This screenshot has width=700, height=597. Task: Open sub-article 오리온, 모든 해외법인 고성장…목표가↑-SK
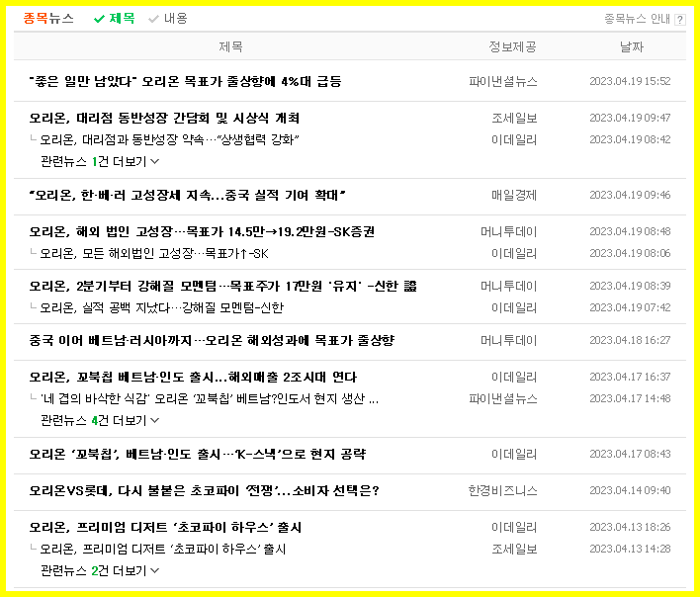coord(154,254)
